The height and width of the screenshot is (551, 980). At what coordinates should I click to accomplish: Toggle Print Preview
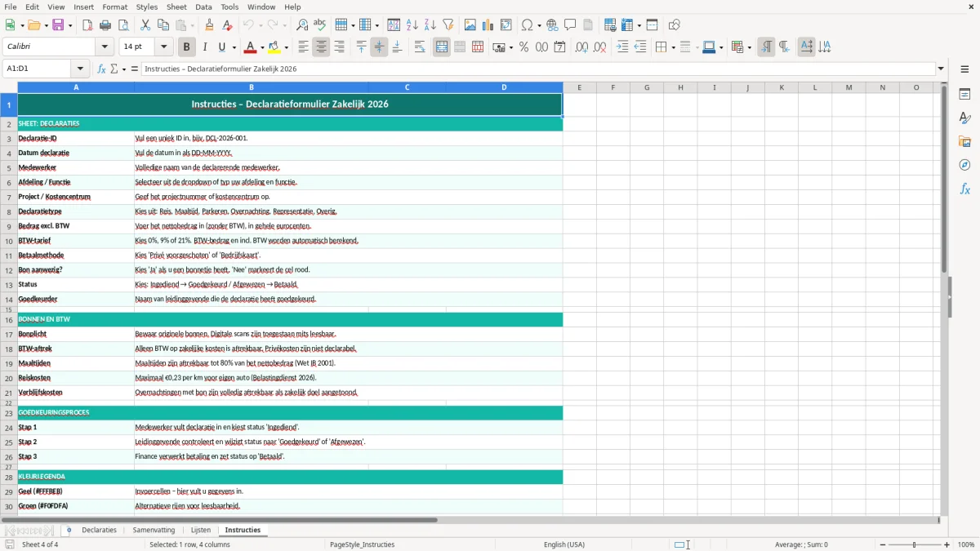pos(123,25)
